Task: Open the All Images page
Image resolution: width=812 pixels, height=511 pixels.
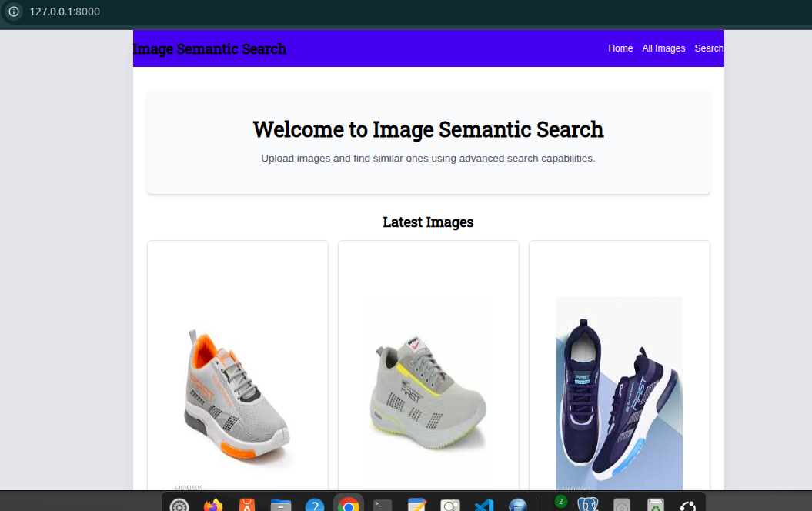Action: click(x=663, y=48)
